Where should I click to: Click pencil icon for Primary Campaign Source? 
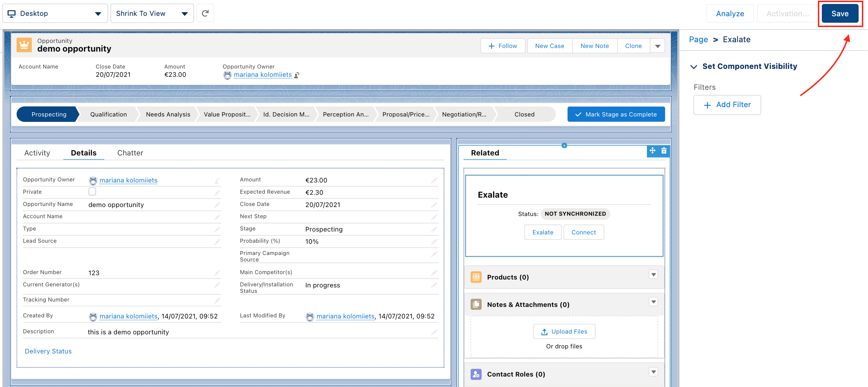point(434,254)
